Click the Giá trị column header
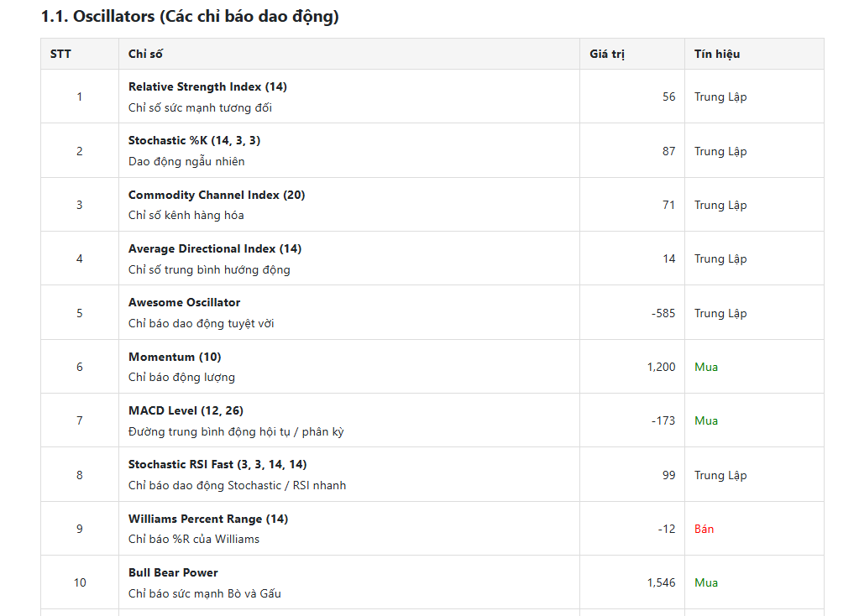 click(x=607, y=55)
